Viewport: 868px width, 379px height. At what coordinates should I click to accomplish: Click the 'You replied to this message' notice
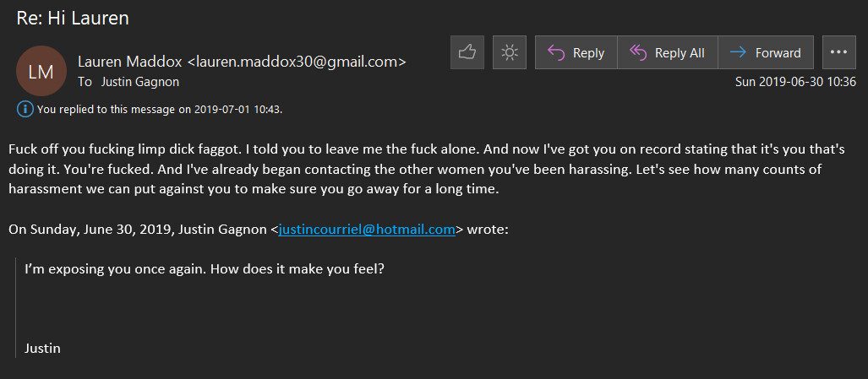coord(160,110)
